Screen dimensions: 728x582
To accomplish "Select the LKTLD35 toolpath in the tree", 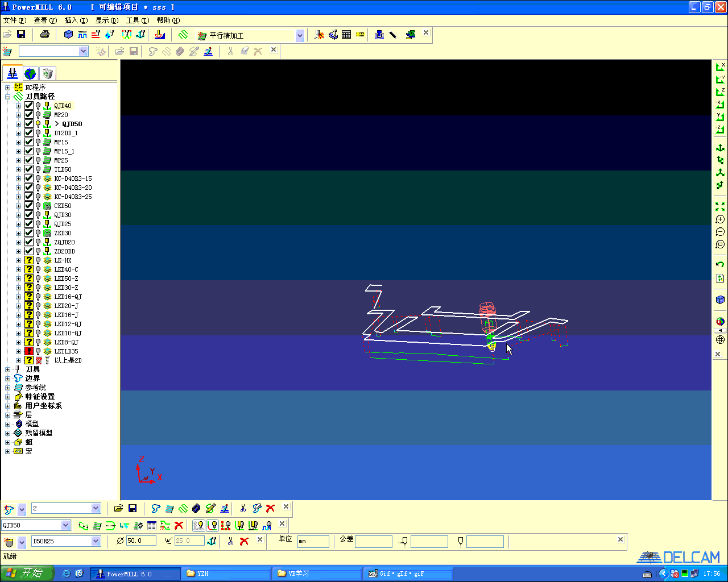I will click(66, 351).
